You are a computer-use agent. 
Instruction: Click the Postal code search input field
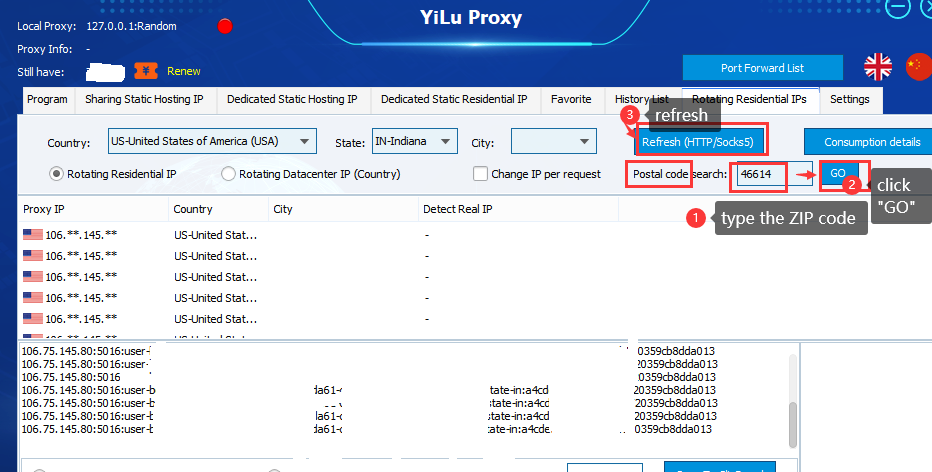coord(774,174)
